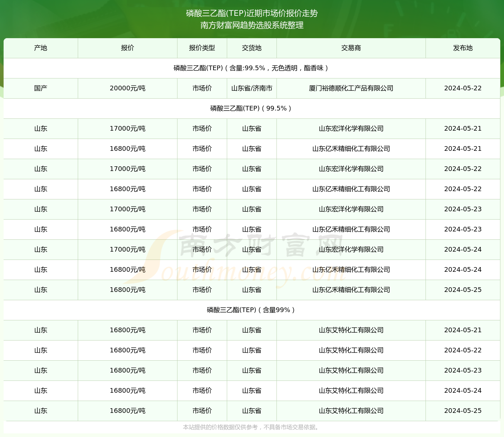The width and height of the screenshot is (504, 437).
Task: Click 山东亿禾精细化工有限公司 in 2024-05-23 row
Action: (x=351, y=229)
